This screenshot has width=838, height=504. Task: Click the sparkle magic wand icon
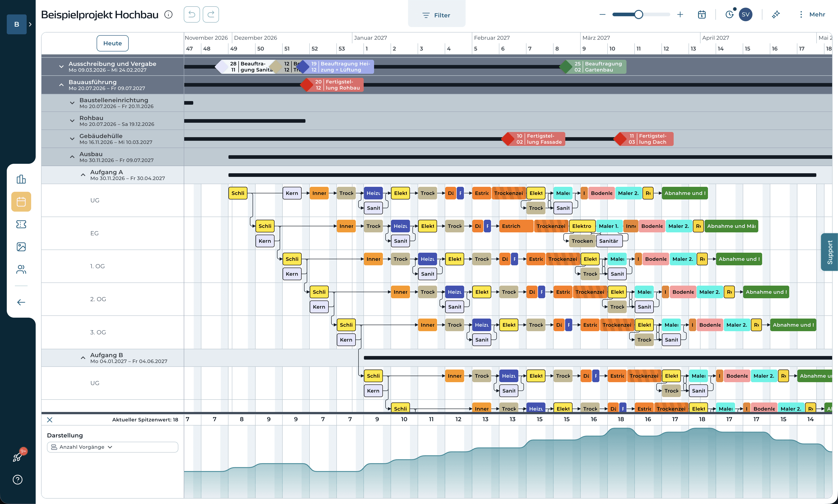click(776, 15)
